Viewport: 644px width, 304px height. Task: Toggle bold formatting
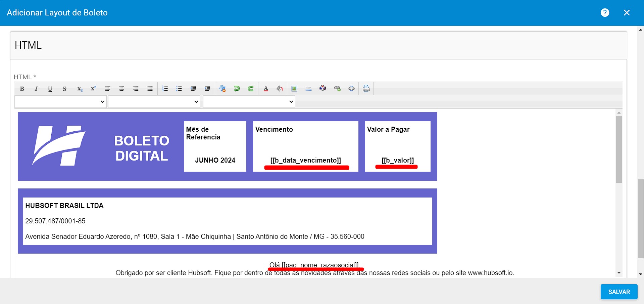(22, 89)
